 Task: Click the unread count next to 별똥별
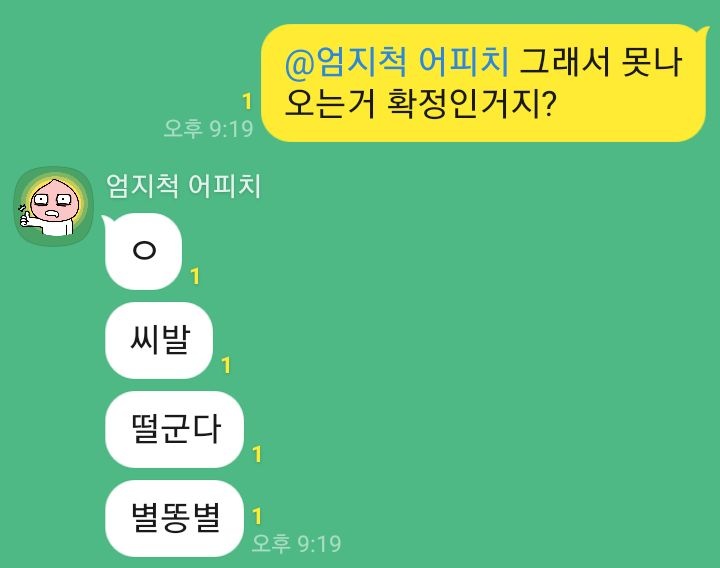pos(257,516)
